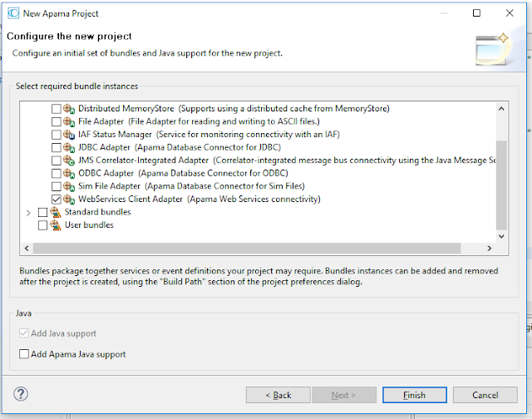This screenshot has width=532, height=419.
Task: Click the vertical scrollbar thumb in bundle list
Action: pos(501,185)
